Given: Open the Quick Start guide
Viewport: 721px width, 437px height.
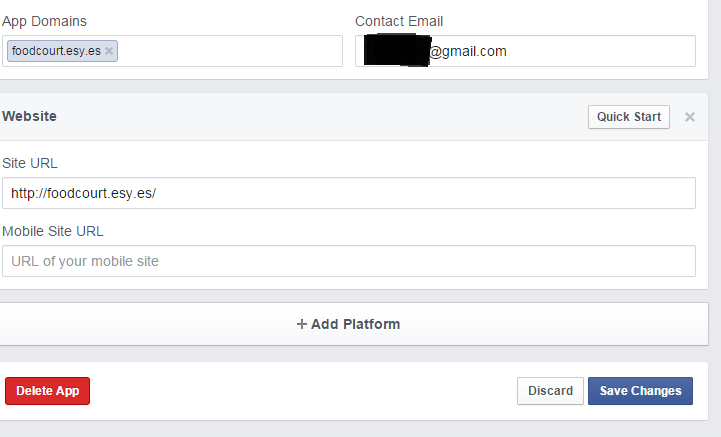Looking at the screenshot, I should 629,117.
